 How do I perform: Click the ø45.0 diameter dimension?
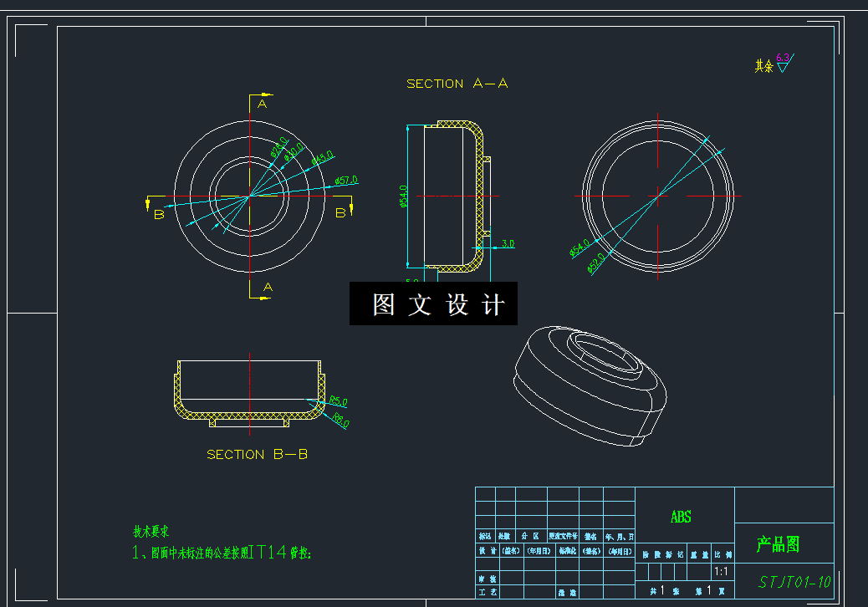coord(322,158)
